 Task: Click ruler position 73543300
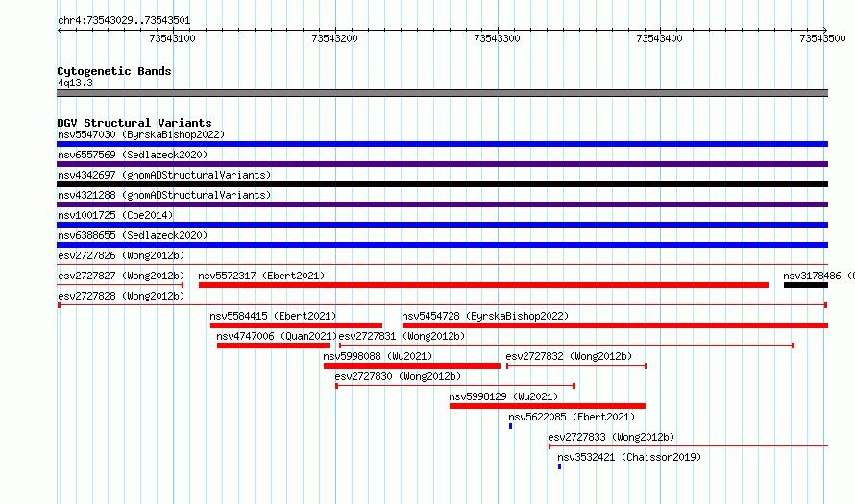pyautogui.click(x=498, y=38)
